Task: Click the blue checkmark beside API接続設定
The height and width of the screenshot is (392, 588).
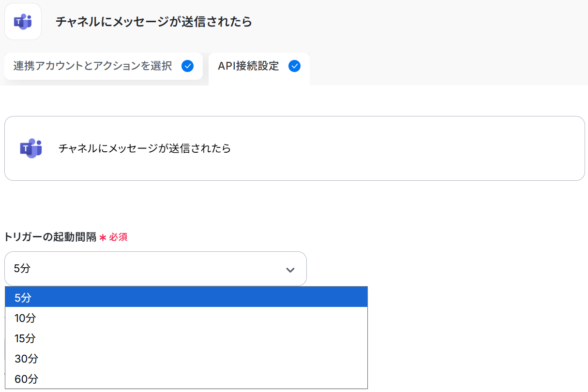Action: (294, 66)
